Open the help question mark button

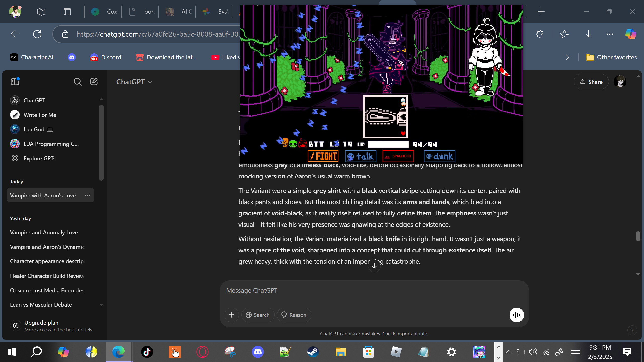point(632,331)
